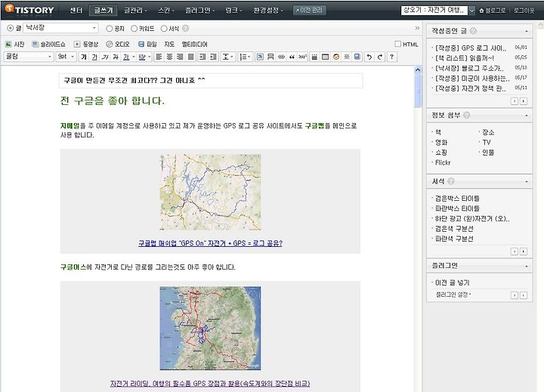The width and height of the screenshot is (544, 392).
Task: Open the line spacing dropdown
Action: pos(227,57)
